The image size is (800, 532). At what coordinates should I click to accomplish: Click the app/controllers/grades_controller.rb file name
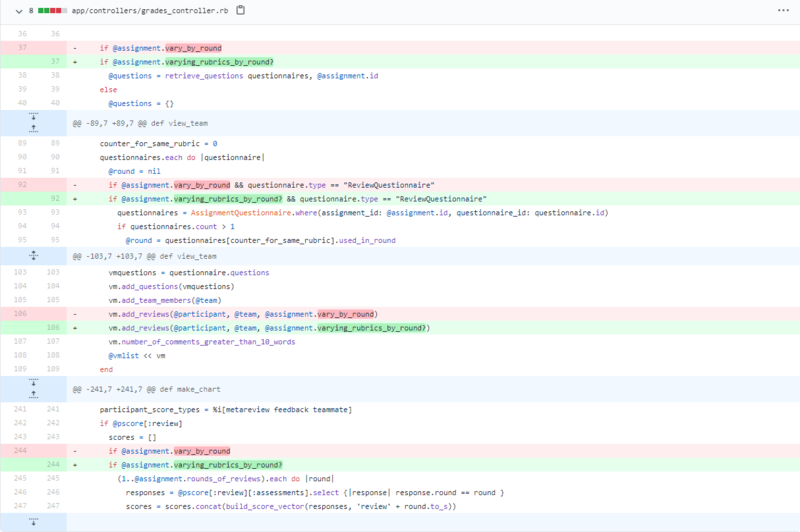click(x=150, y=11)
